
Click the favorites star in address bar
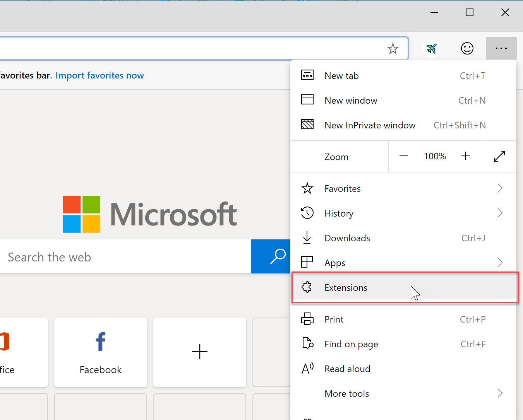(393, 49)
